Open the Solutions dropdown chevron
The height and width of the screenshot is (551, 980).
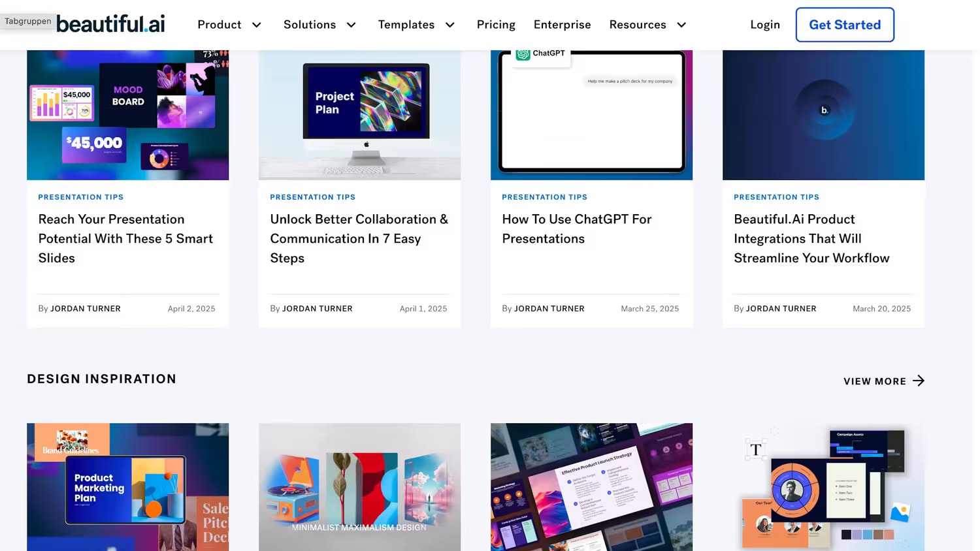tap(351, 25)
